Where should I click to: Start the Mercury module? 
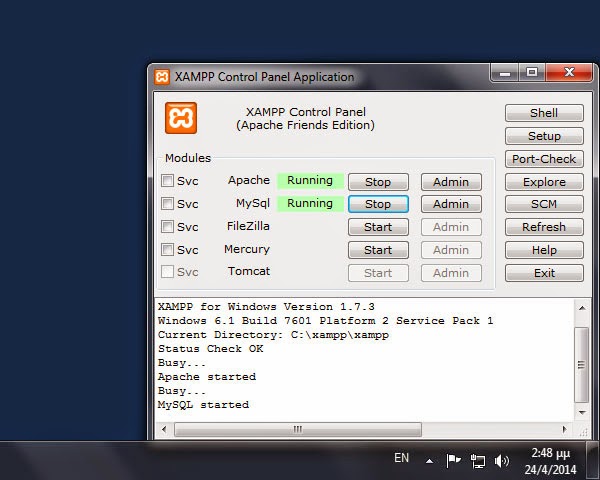pos(378,250)
